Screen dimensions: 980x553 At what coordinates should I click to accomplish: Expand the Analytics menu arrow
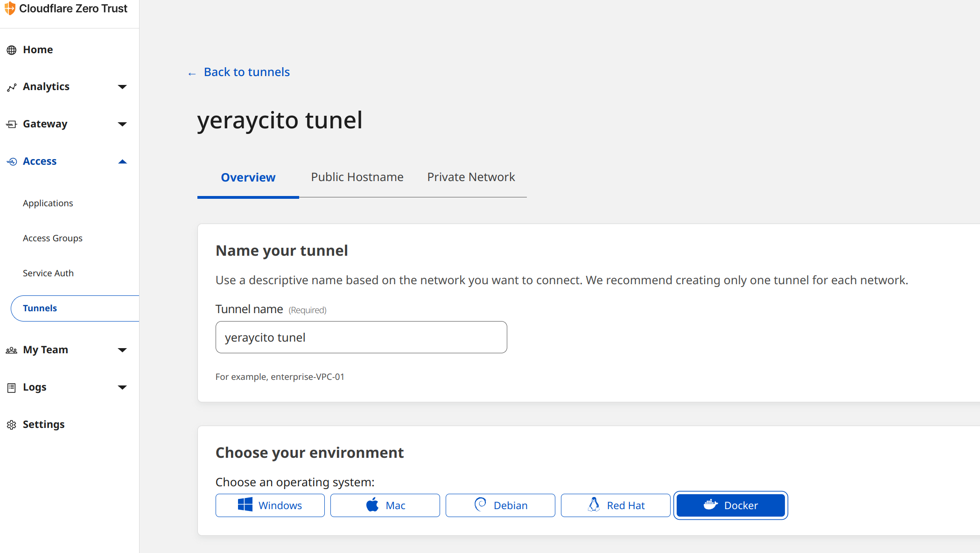[x=122, y=87]
